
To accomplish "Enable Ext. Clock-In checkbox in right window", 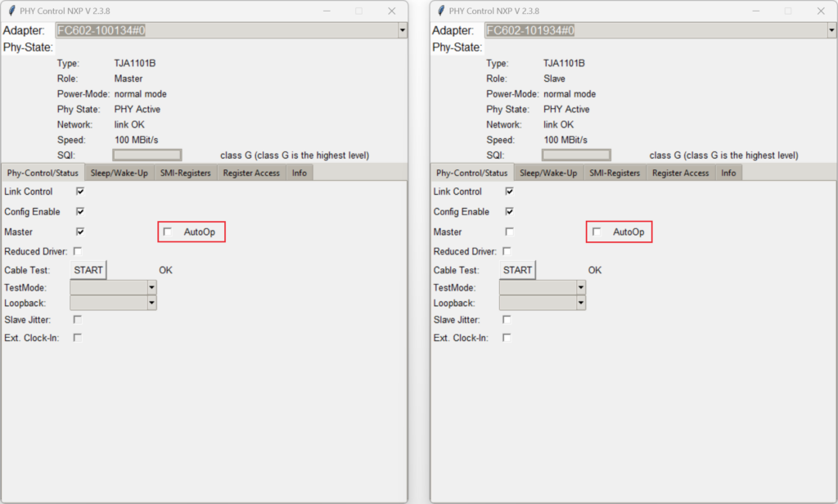I will [x=507, y=337].
